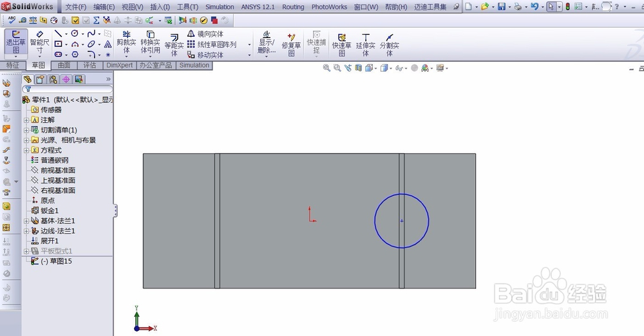Click 等距实体 Offset Entities tool
Image resolution: width=644 pixels, height=336 pixels.
pyautogui.click(x=174, y=45)
